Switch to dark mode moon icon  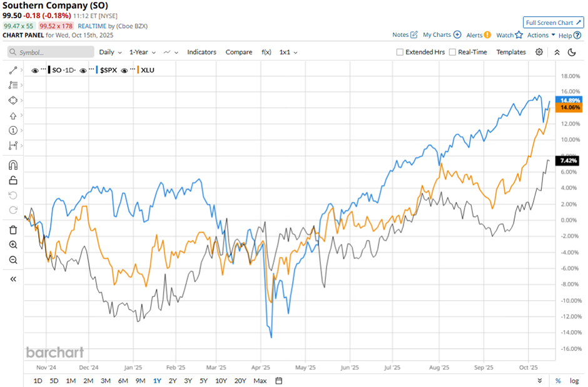tap(572, 52)
